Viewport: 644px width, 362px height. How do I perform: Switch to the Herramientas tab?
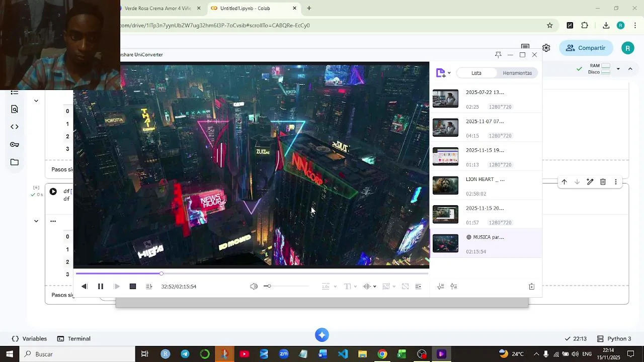pyautogui.click(x=517, y=73)
